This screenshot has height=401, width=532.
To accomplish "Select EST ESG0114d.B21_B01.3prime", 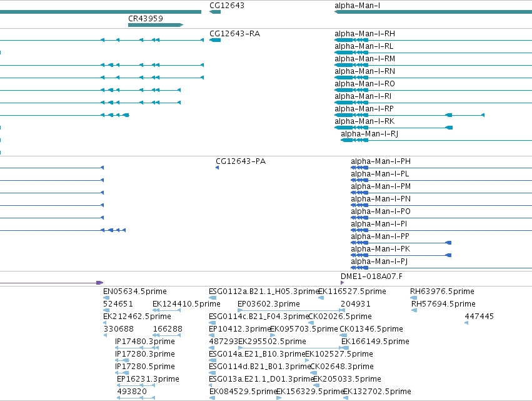I will [x=259, y=367].
